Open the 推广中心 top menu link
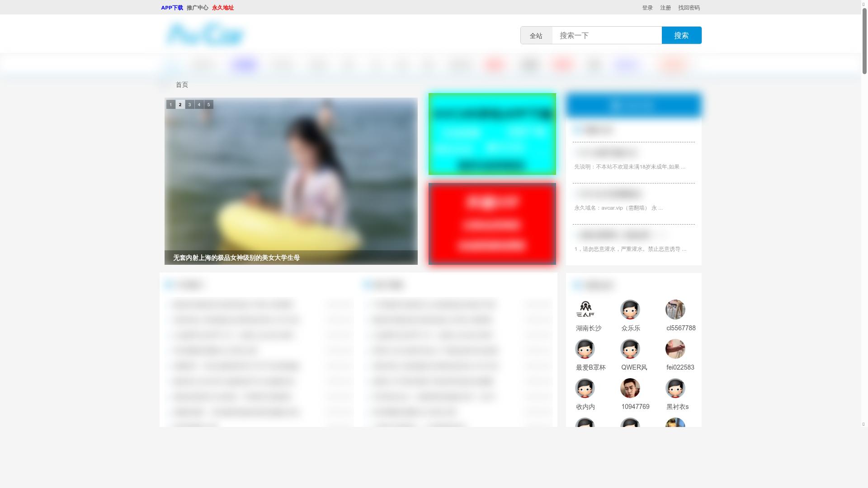Viewport: 868px width, 488px height. 198,8
